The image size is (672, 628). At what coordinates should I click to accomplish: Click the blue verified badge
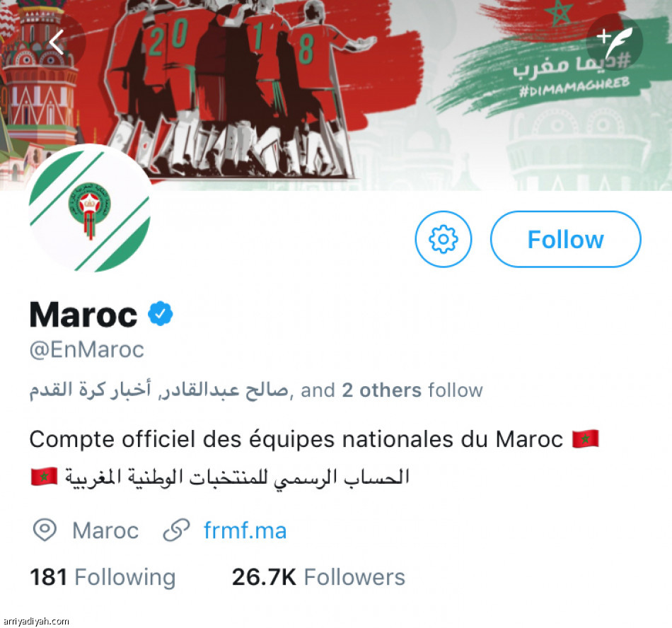pyautogui.click(x=161, y=313)
